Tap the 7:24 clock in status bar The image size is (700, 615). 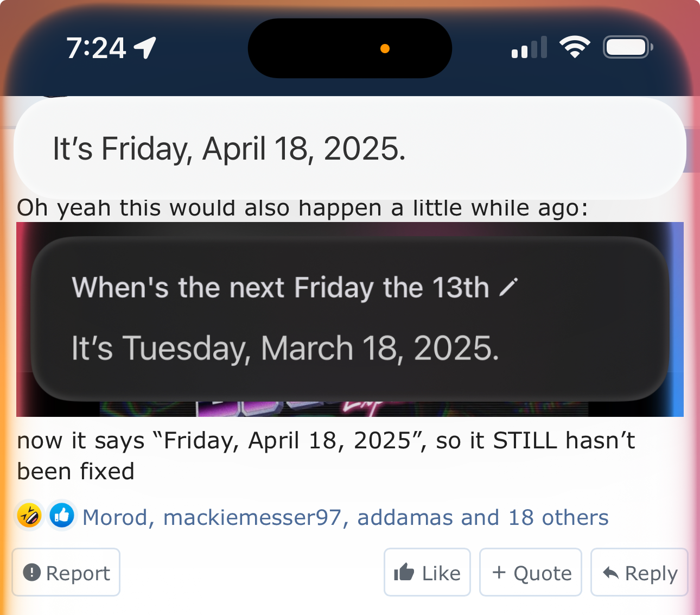pyautogui.click(x=97, y=48)
